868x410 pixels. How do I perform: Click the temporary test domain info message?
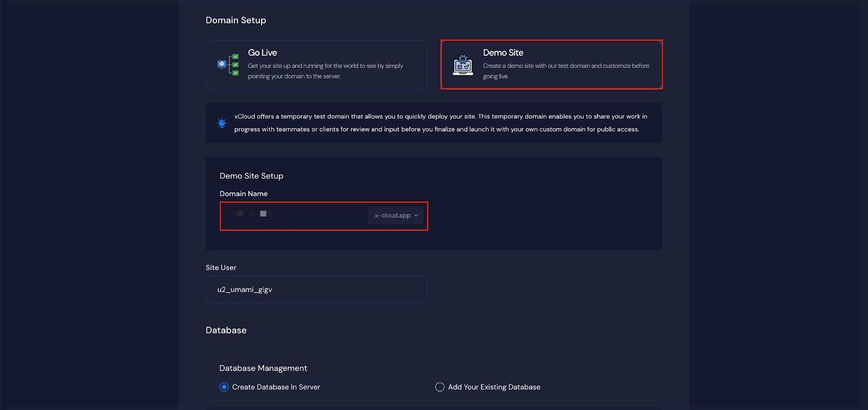pos(441,123)
